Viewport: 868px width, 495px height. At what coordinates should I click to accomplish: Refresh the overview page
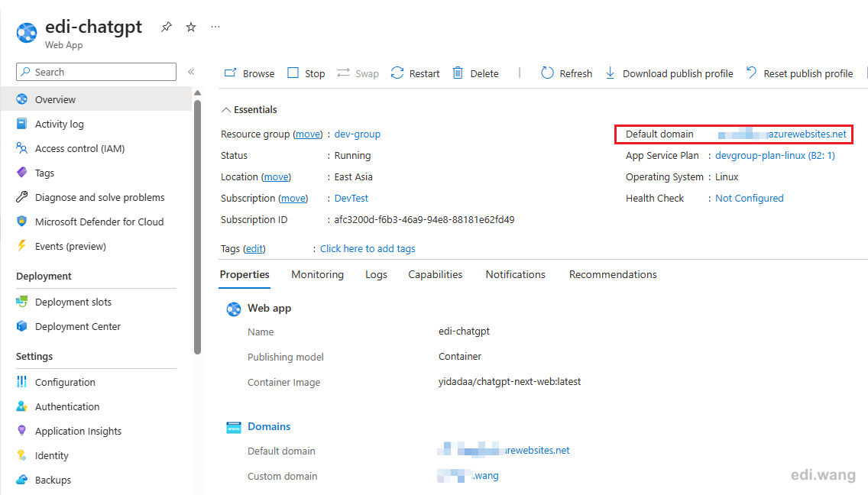(x=566, y=73)
